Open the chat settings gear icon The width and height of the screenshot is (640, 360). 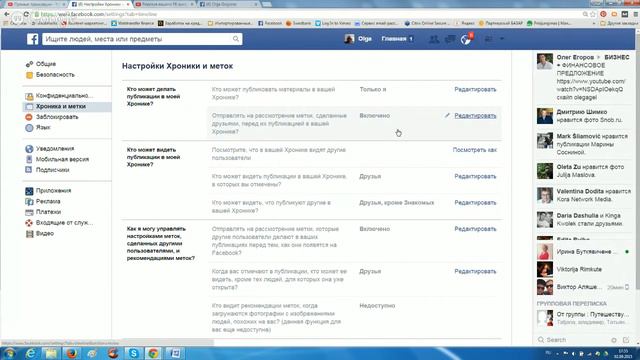point(614,340)
